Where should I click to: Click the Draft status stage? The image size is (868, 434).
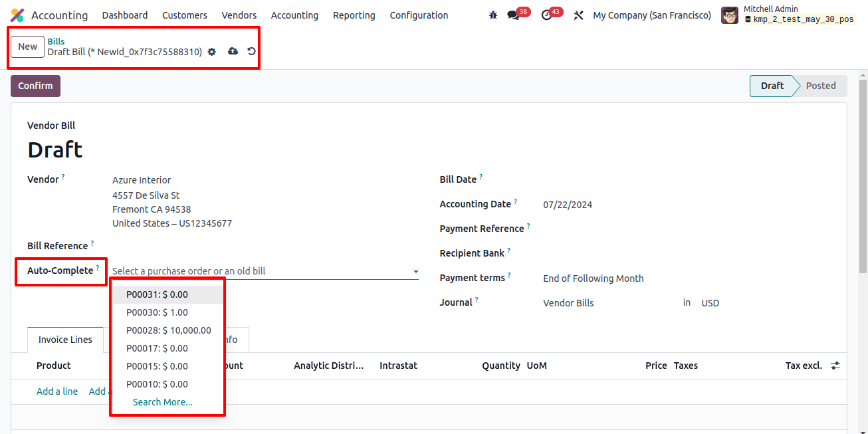pyautogui.click(x=772, y=86)
